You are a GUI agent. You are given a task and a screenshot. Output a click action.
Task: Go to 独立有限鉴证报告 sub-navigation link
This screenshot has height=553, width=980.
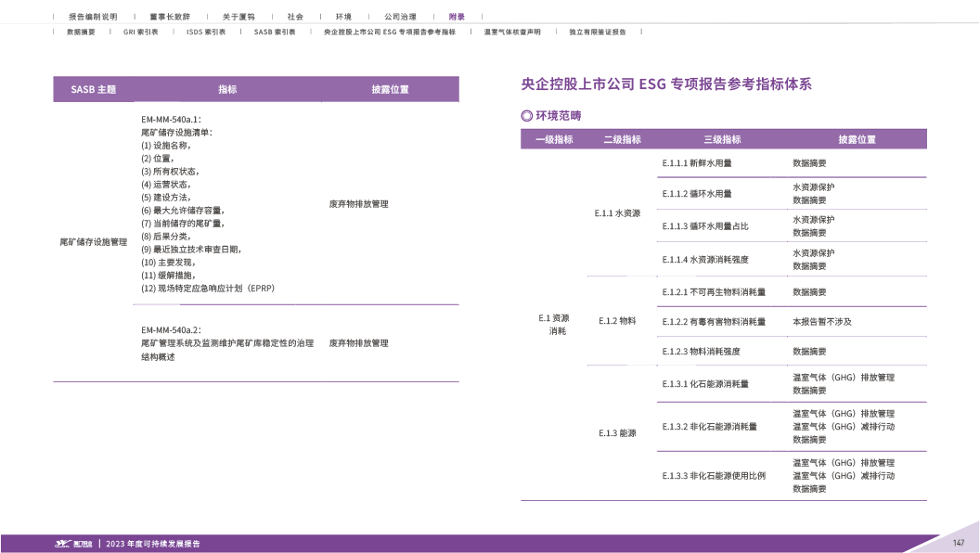click(x=597, y=32)
